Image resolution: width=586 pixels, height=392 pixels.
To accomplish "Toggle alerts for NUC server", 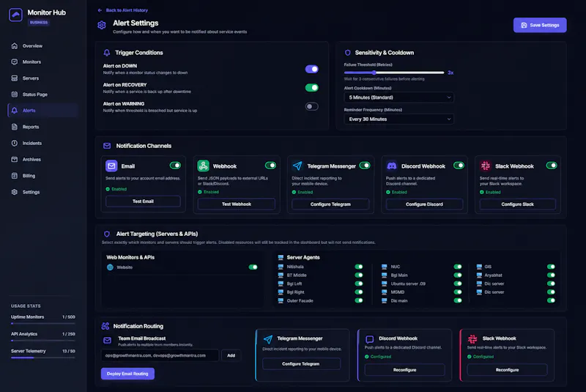I will tap(458, 267).
